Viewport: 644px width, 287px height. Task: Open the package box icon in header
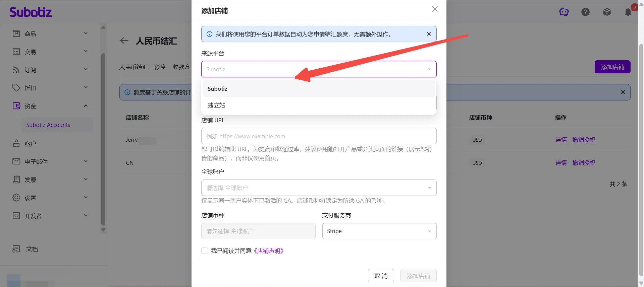607,12
